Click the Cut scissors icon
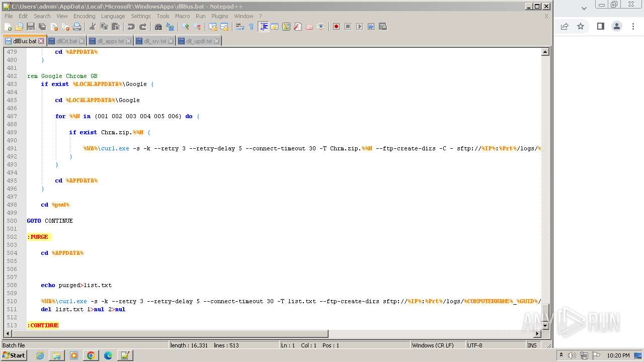 tap(93, 27)
